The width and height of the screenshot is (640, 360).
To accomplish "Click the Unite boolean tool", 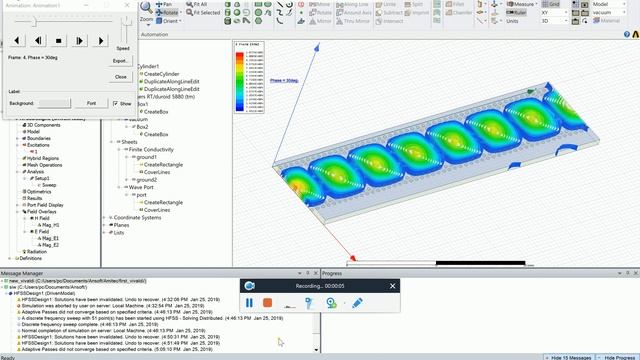I will click(x=386, y=4).
